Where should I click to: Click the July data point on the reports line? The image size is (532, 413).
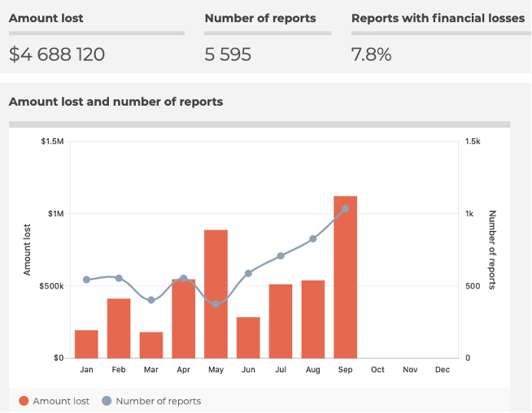click(x=281, y=256)
